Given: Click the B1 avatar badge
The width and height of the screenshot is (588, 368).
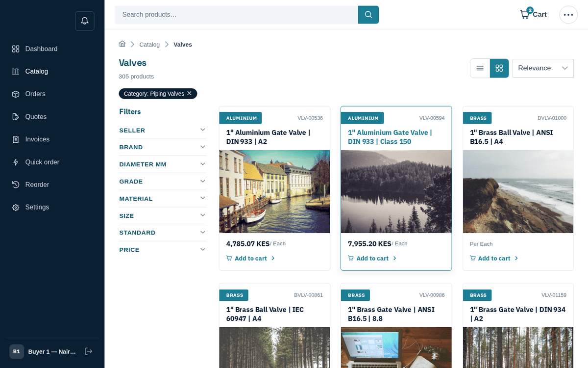Looking at the screenshot, I should point(17,351).
